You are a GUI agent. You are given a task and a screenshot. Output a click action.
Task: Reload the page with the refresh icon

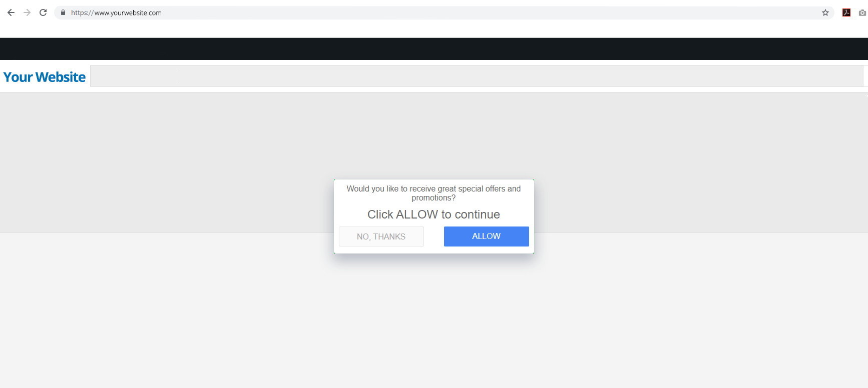click(x=43, y=12)
